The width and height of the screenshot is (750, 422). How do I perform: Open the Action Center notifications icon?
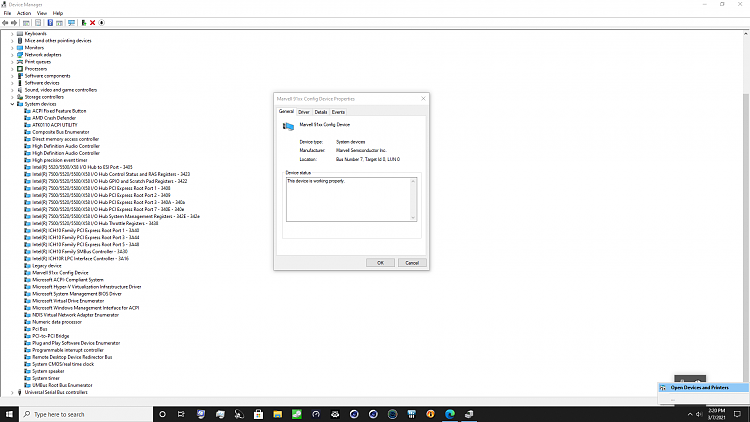738,414
